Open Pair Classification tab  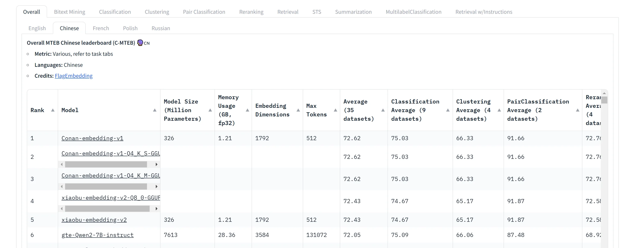coord(204,12)
